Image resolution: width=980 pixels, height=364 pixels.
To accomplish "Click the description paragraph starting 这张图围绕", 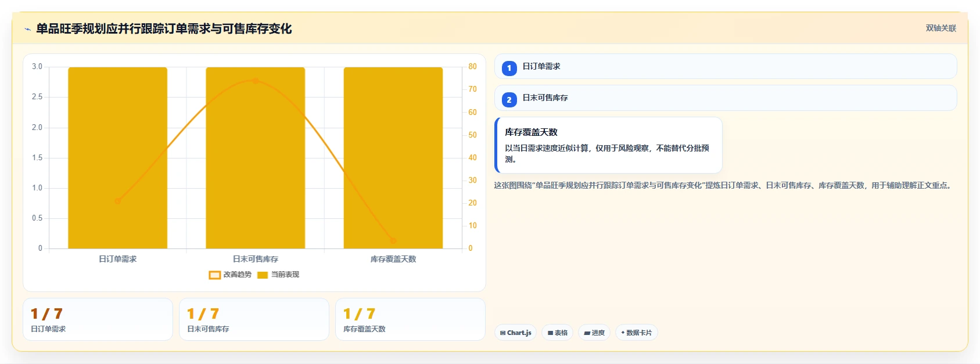I will point(724,185).
